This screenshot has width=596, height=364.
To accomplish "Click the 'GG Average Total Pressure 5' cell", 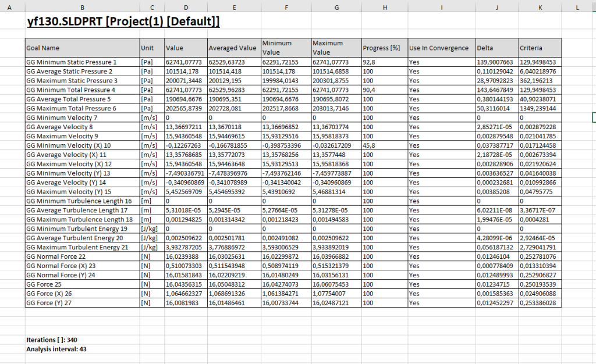I will click(83, 99).
